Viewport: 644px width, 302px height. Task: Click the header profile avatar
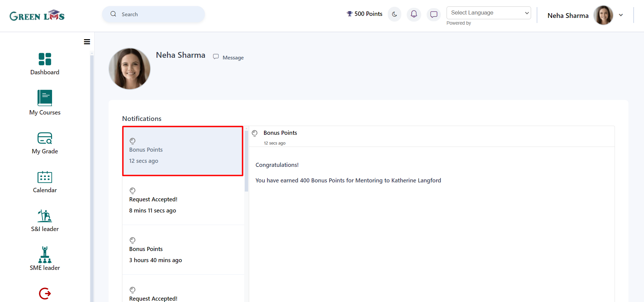[603, 15]
